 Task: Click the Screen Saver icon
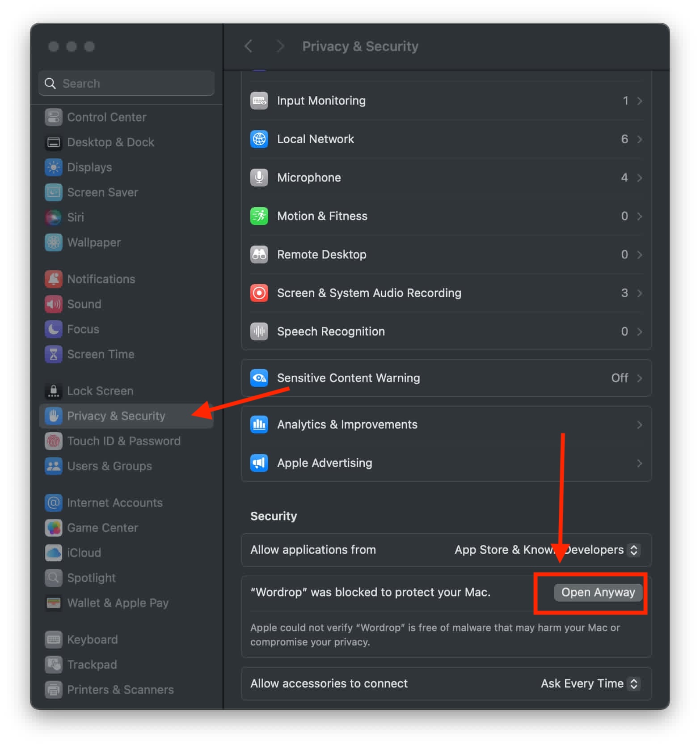[x=53, y=192]
